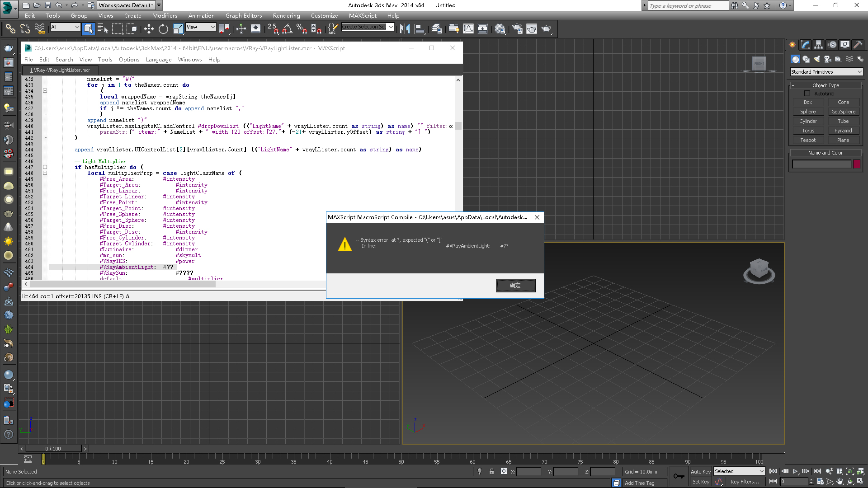
Task: Click the Select Object tool icon
Action: click(89, 29)
